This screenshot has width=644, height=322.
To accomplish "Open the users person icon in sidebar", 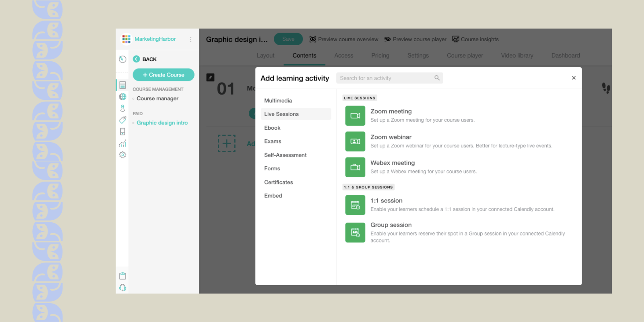I will click(x=122, y=108).
